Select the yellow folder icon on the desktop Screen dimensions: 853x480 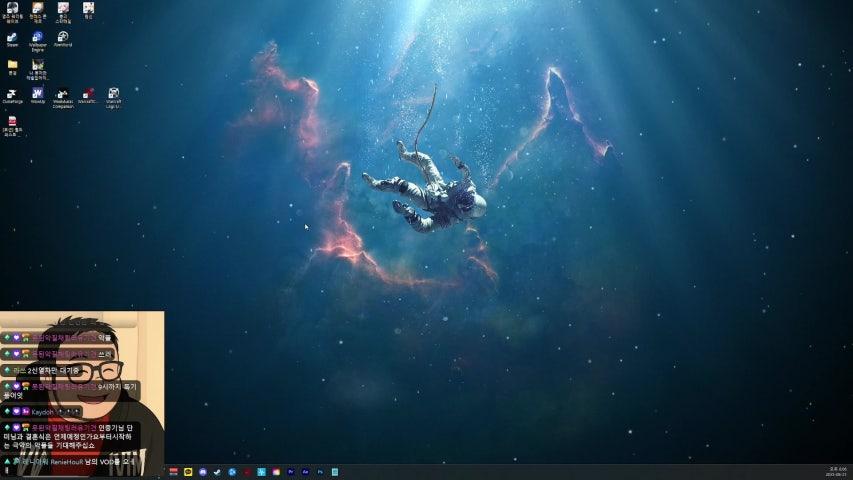point(12,67)
